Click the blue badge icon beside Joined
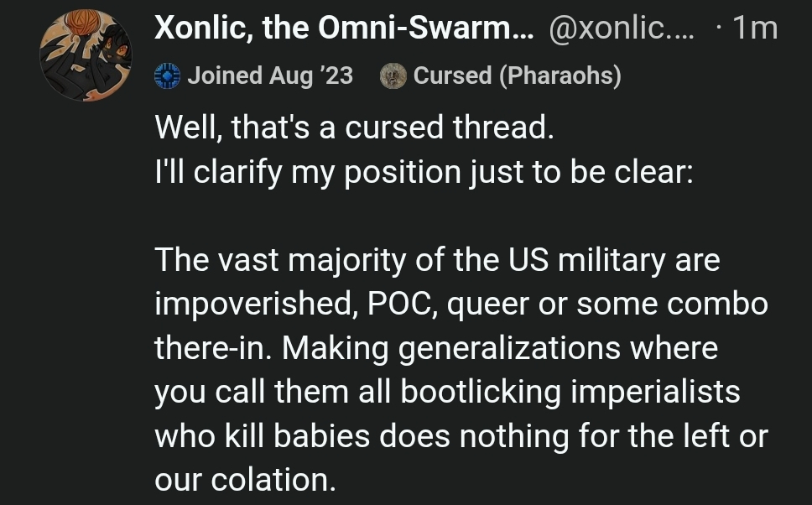The width and height of the screenshot is (812, 505). click(x=168, y=76)
